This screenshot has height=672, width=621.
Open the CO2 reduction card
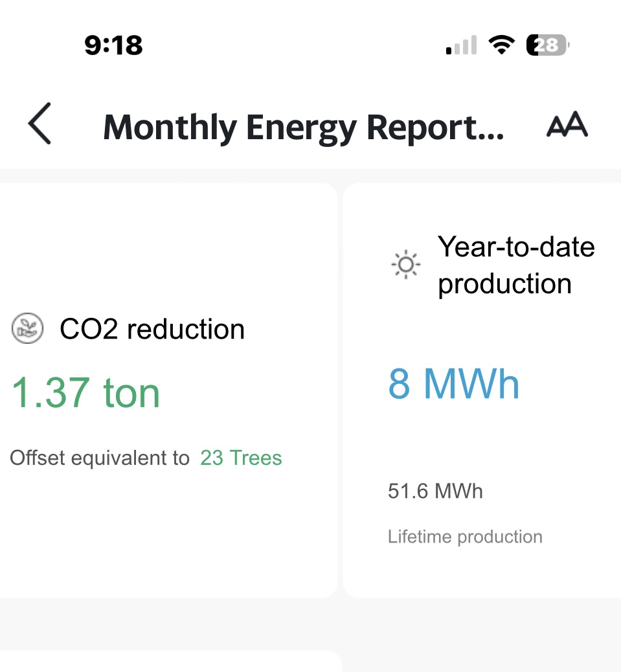pos(168,390)
